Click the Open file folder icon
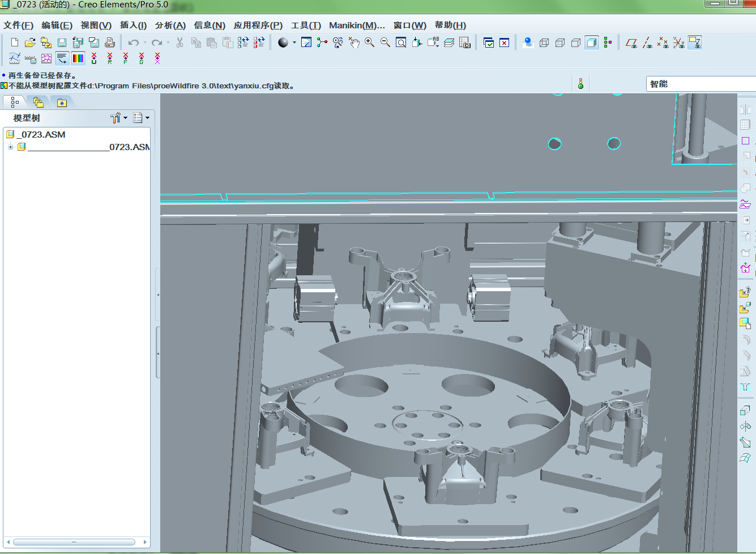 click(30, 42)
